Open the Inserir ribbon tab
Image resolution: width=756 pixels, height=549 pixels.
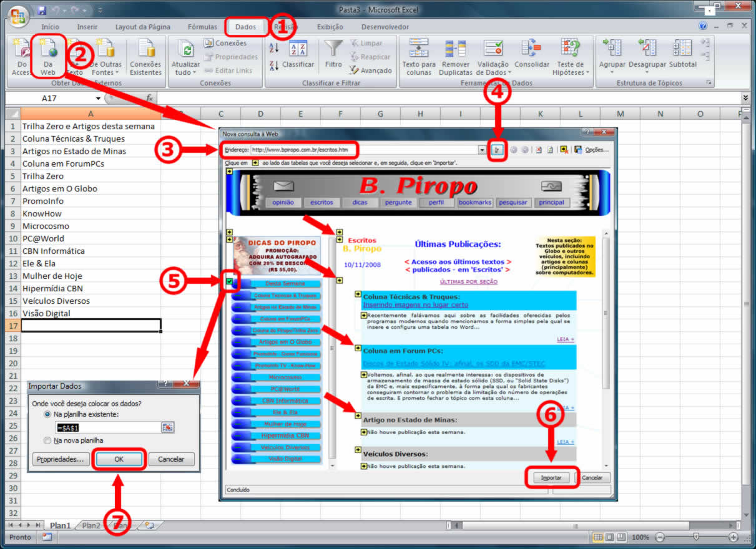click(87, 27)
